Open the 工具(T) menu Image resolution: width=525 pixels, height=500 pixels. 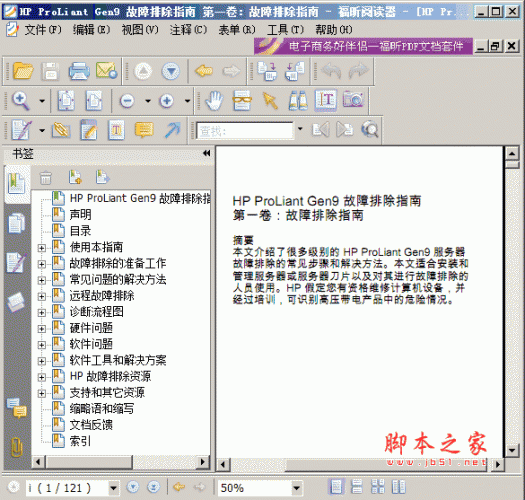coord(285,30)
